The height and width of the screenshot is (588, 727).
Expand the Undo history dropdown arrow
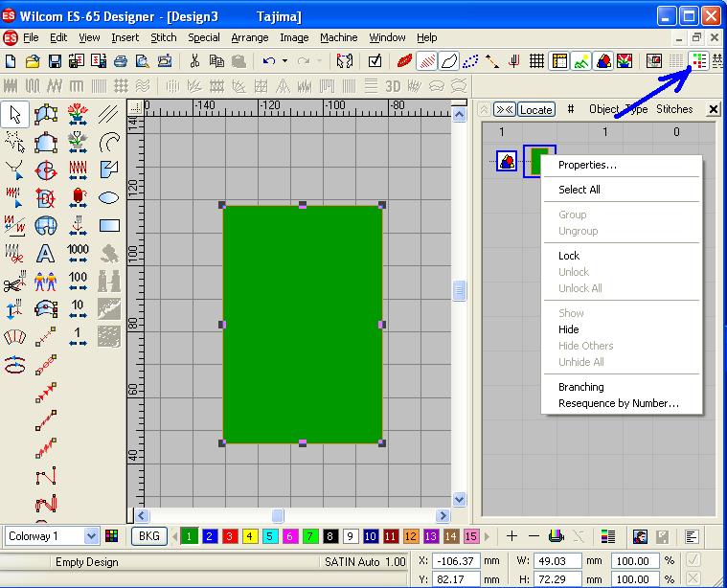pyautogui.click(x=284, y=61)
